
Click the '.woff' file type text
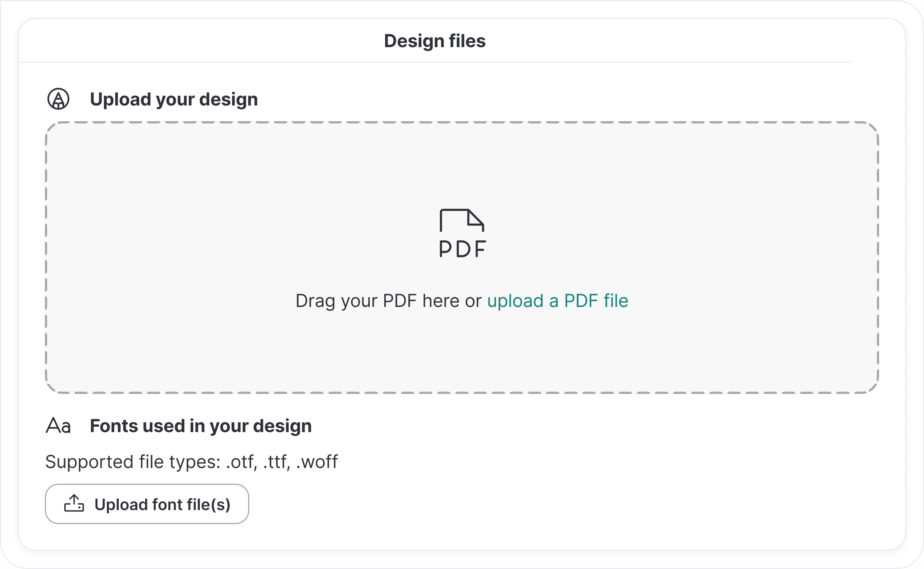[317, 462]
